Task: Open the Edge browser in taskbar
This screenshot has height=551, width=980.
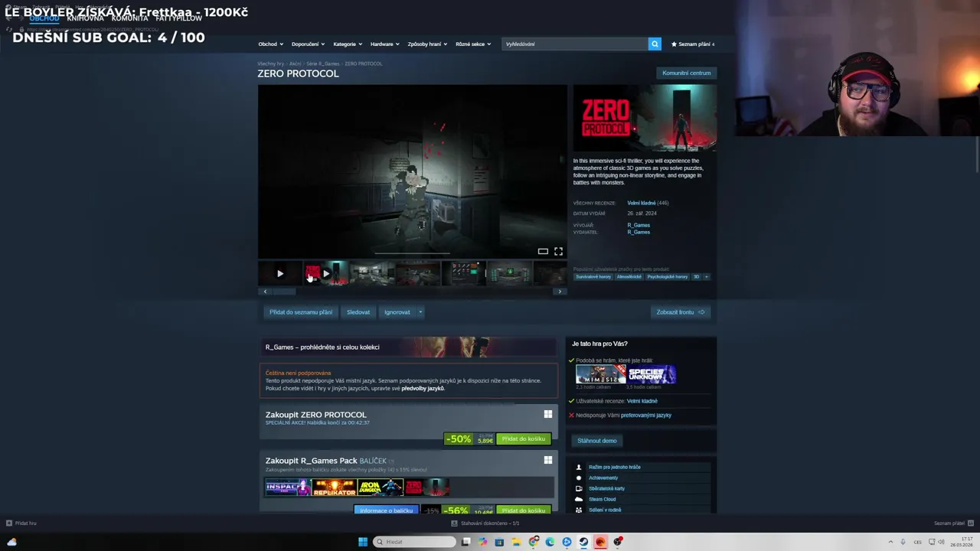Action: point(550,542)
